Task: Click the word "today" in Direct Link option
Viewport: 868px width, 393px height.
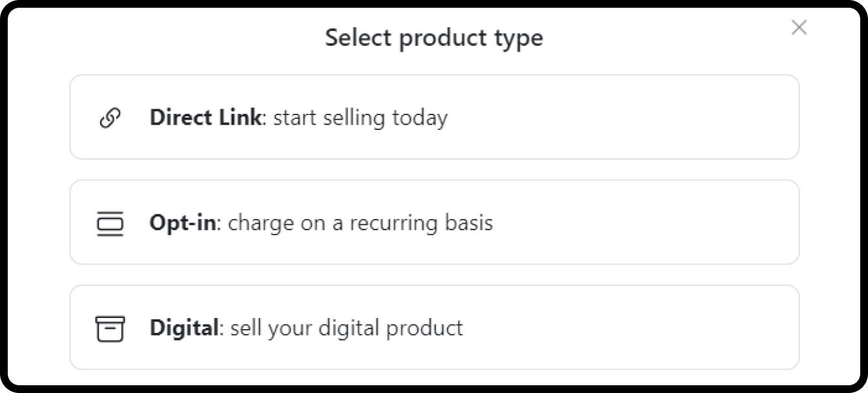Action: (x=420, y=118)
